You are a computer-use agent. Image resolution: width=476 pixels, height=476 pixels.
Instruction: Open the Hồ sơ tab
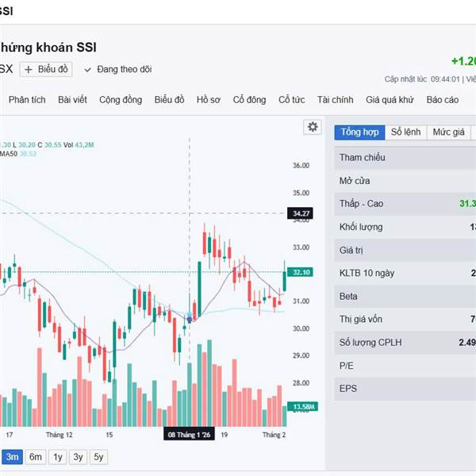(x=209, y=100)
